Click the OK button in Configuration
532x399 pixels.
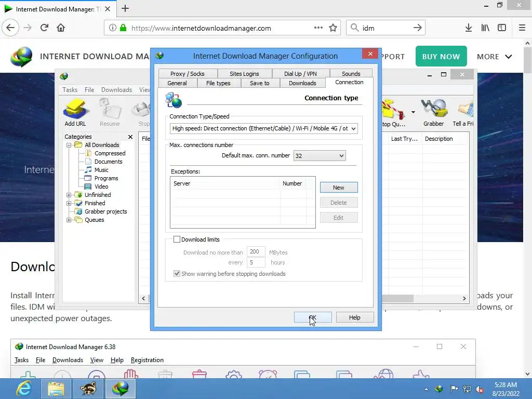313,317
